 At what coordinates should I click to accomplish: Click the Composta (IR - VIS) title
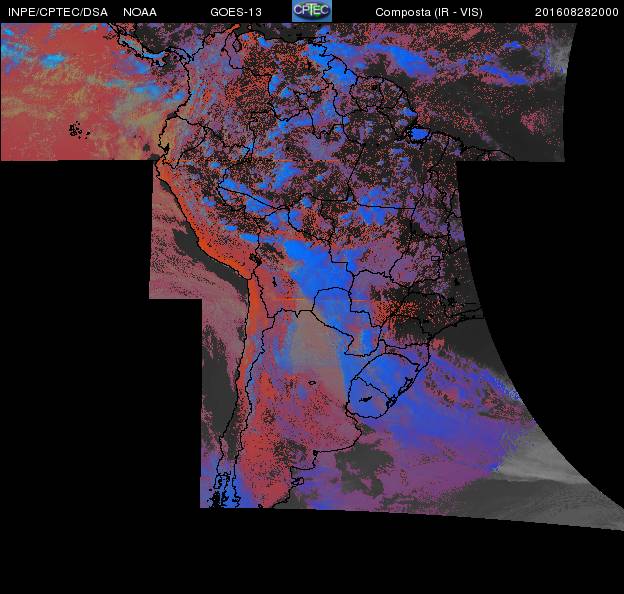pyautogui.click(x=429, y=12)
